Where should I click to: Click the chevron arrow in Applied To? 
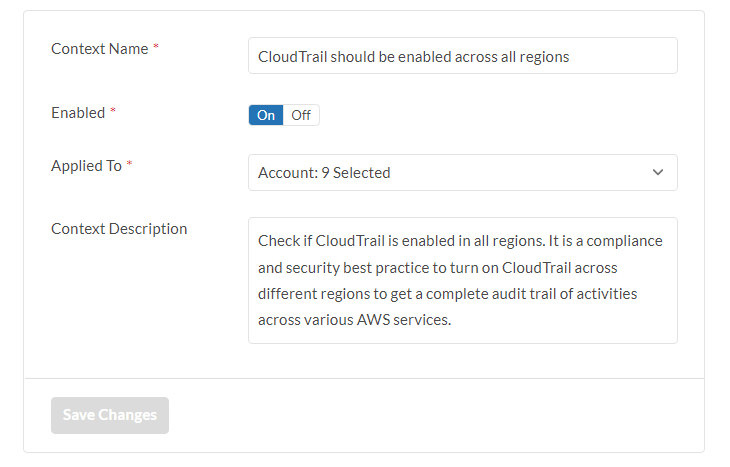(658, 172)
